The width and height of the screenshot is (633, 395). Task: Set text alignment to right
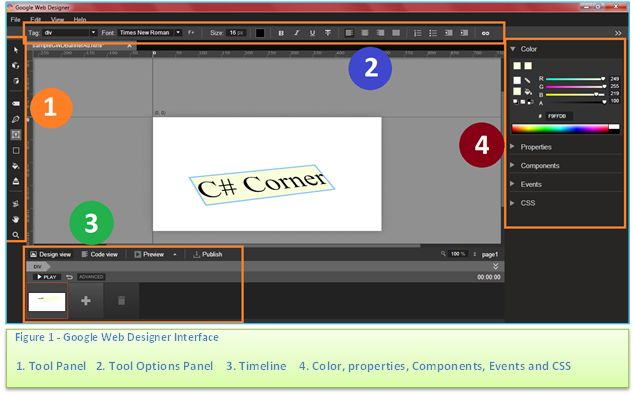pos(380,33)
